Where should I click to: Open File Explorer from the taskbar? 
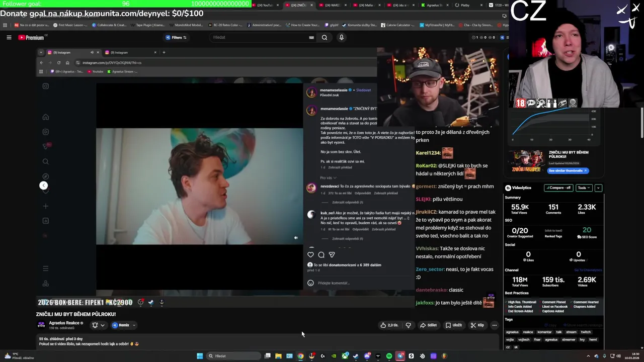click(278, 356)
